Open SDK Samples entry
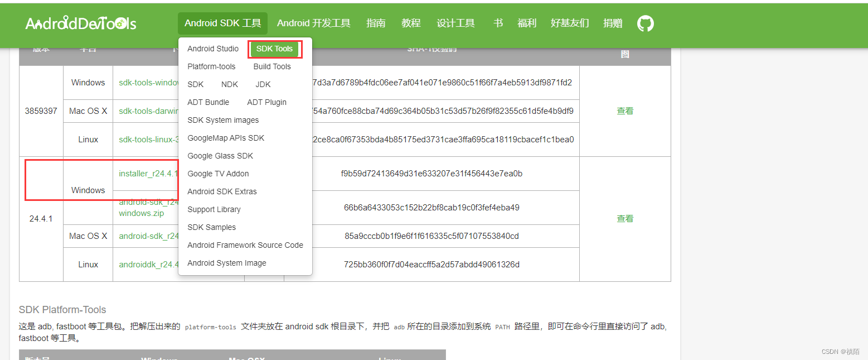The width and height of the screenshot is (868, 360). click(211, 227)
